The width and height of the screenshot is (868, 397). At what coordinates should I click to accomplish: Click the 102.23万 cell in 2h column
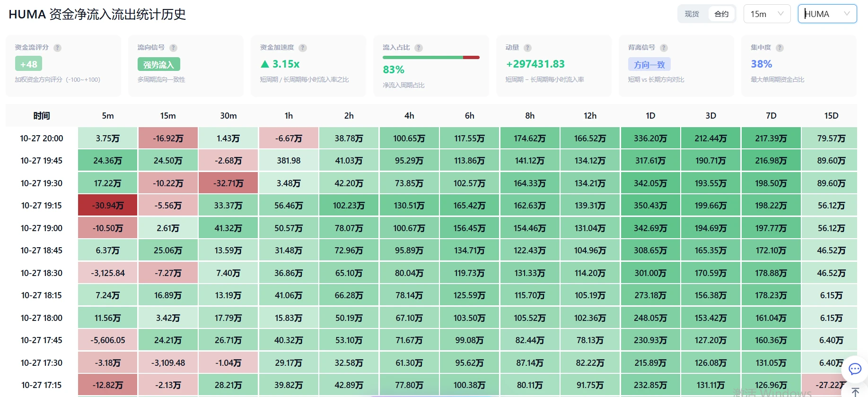point(349,206)
